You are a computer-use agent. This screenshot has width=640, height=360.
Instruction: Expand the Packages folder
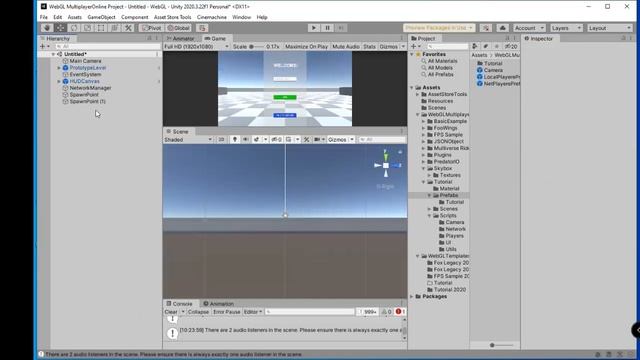point(412,296)
